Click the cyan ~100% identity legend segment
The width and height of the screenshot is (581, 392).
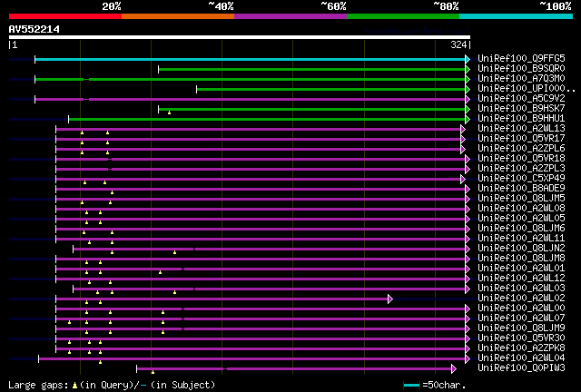click(x=516, y=16)
